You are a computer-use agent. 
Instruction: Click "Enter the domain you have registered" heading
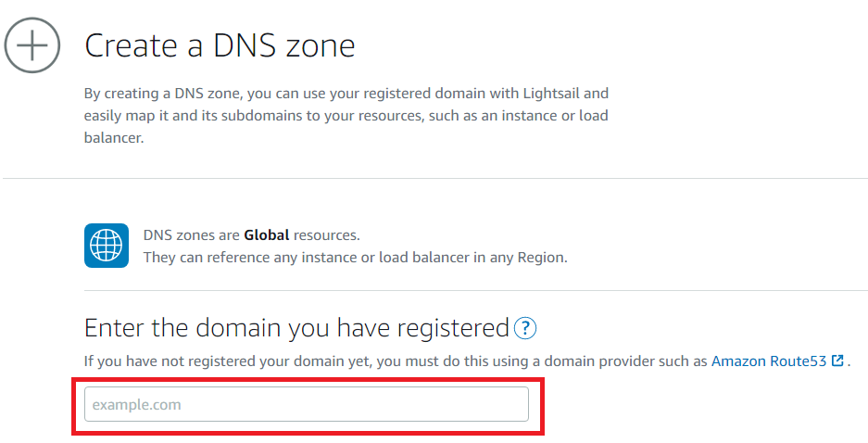pos(296,328)
